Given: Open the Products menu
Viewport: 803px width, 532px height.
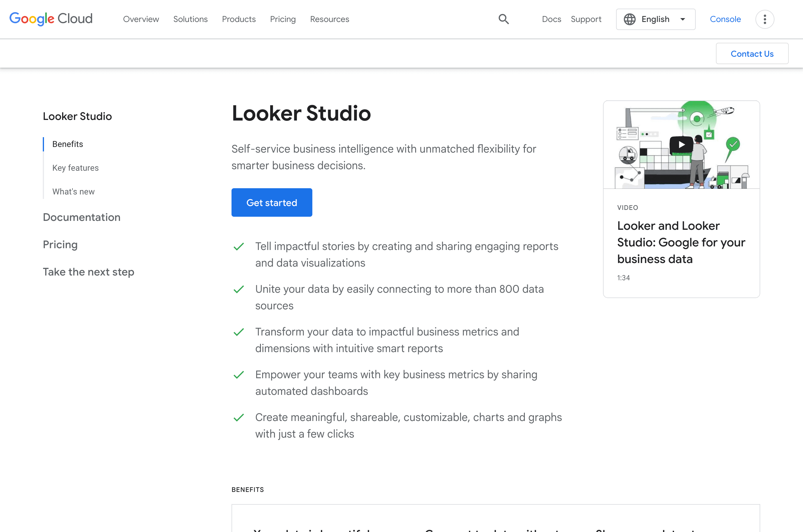Looking at the screenshot, I should [x=239, y=19].
